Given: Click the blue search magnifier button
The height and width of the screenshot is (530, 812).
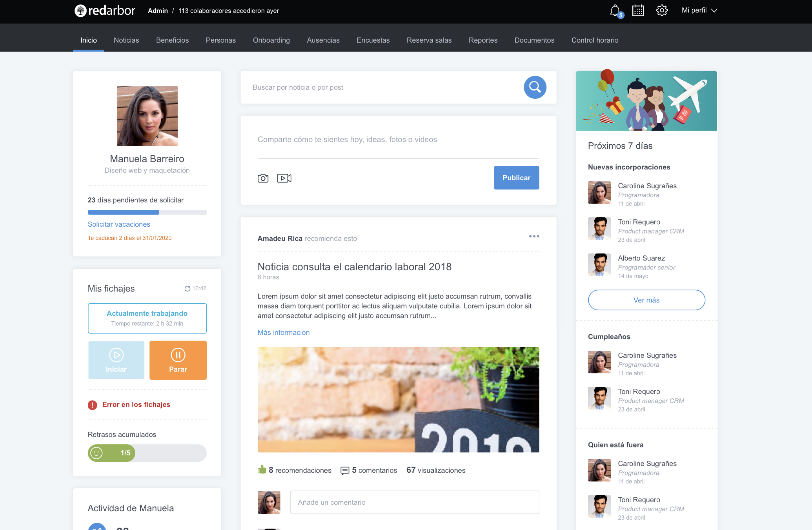Looking at the screenshot, I should tap(535, 87).
